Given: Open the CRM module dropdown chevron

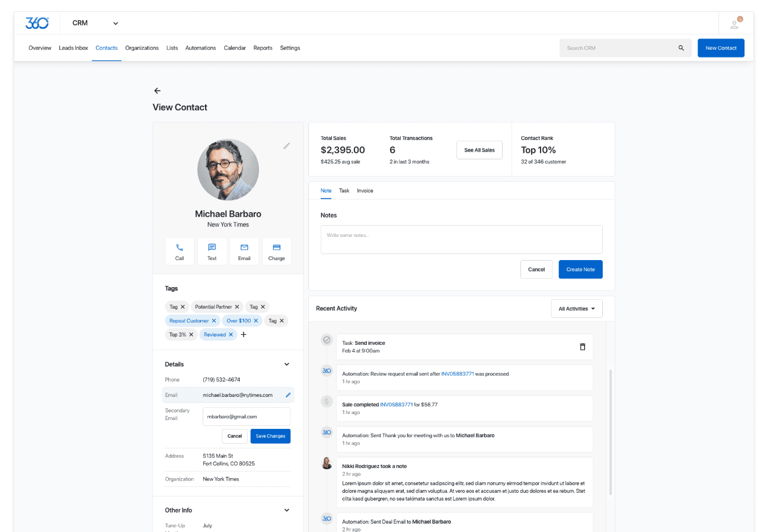Looking at the screenshot, I should (x=116, y=24).
